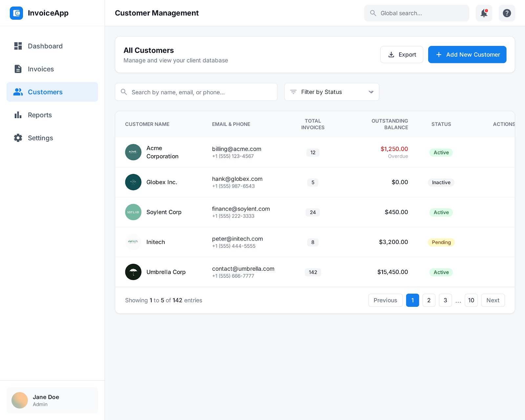This screenshot has height=420, width=525.
Task: Open the Filter by Status dropdown
Action: [x=331, y=92]
